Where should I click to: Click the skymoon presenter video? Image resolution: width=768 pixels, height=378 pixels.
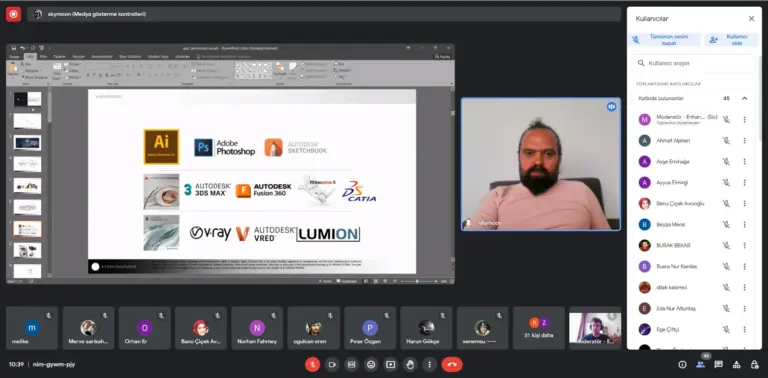(541, 164)
